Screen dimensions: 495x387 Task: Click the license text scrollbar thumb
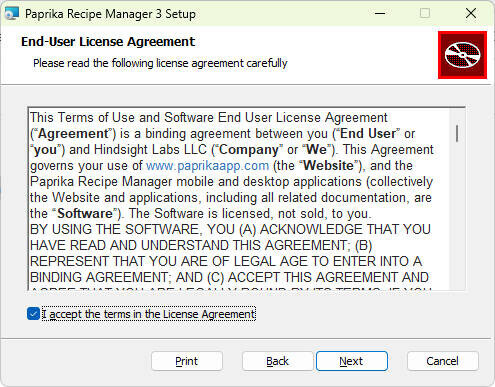tap(457, 133)
